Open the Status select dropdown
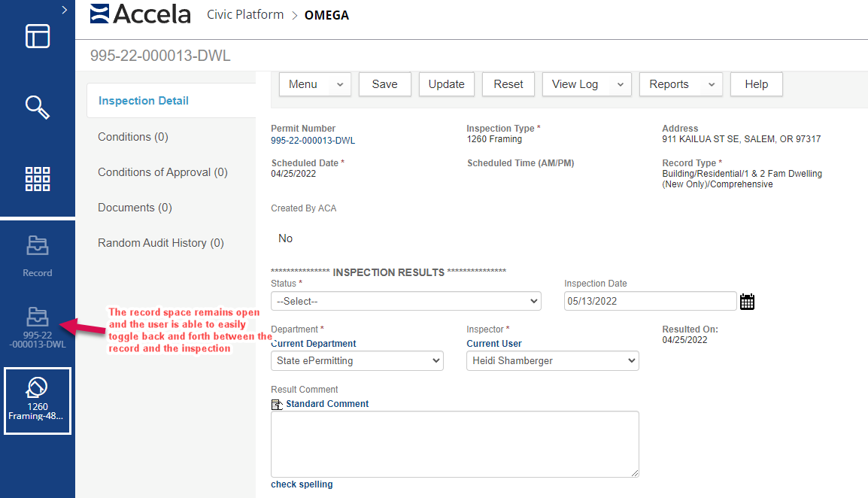868x498 pixels. [x=405, y=301]
